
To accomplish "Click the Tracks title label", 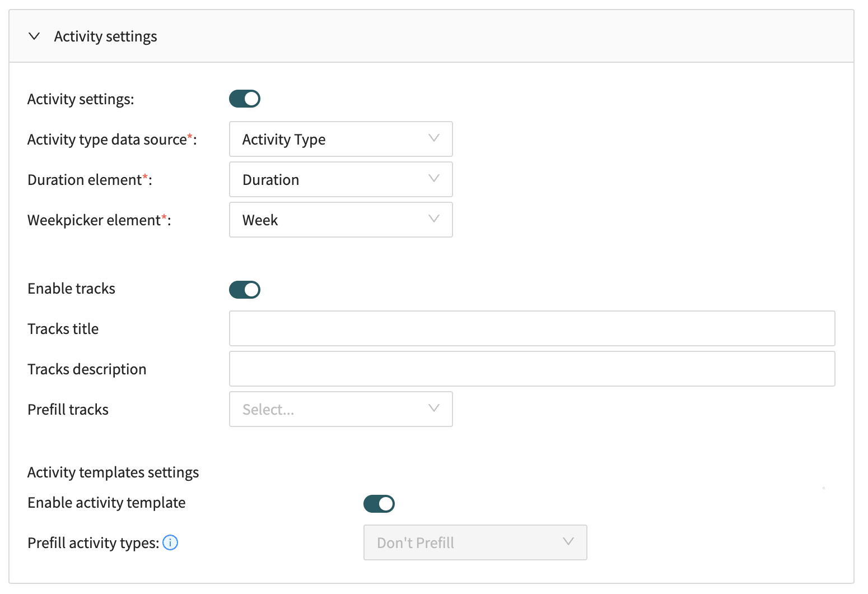I will (63, 329).
